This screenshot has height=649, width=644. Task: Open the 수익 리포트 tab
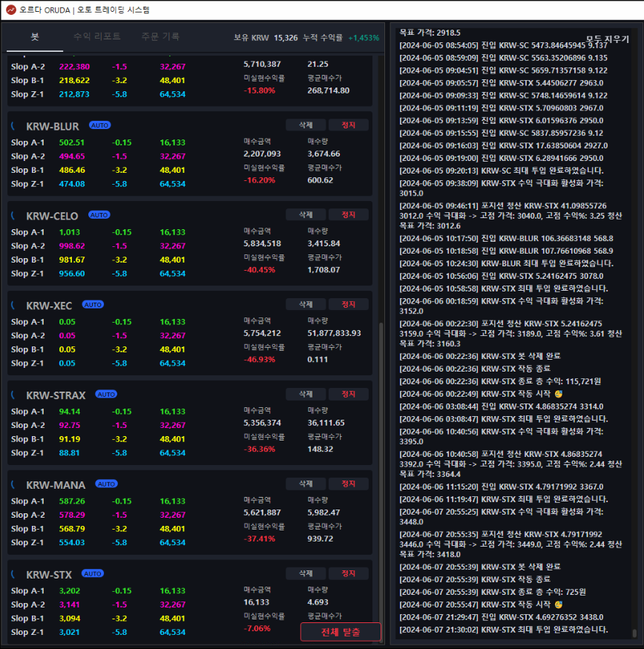(x=97, y=37)
